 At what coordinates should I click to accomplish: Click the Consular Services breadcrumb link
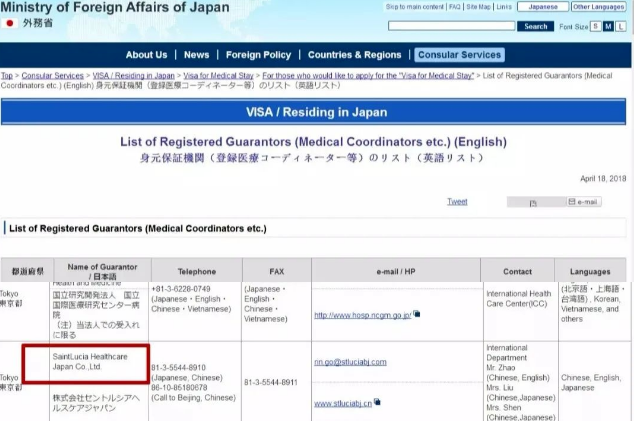click(x=53, y=76)
